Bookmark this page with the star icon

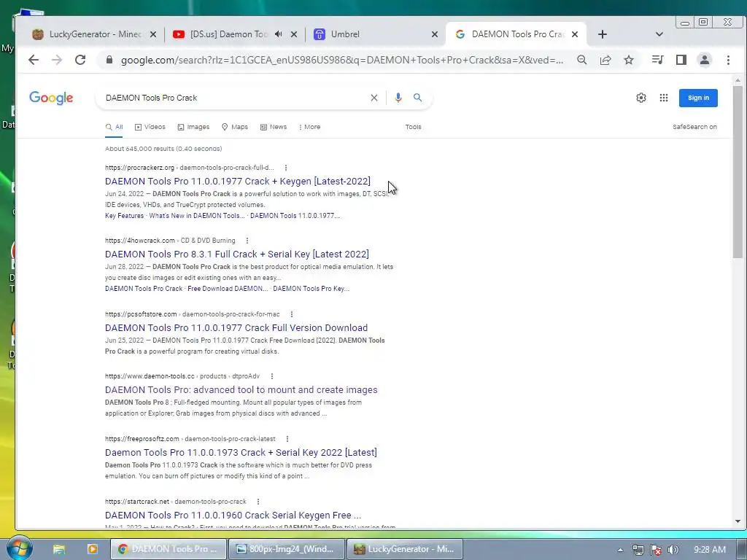(x=629, y=60)
